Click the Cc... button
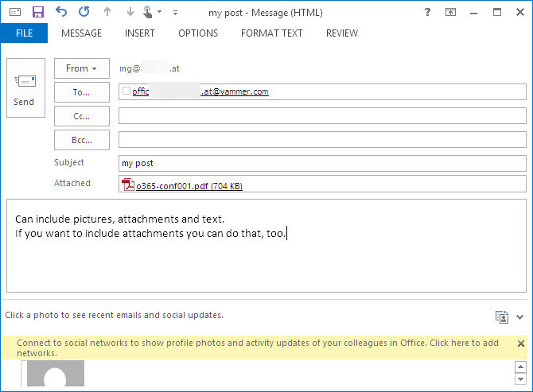The image size is (533, 392). coord(81,116)
